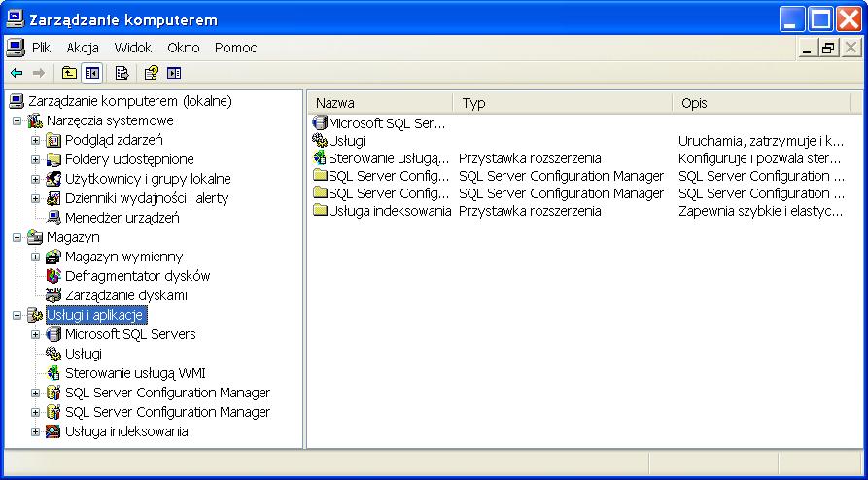868x480 pixels.
Task: Sort list by the Opis column header
Action: click(761, 103)
